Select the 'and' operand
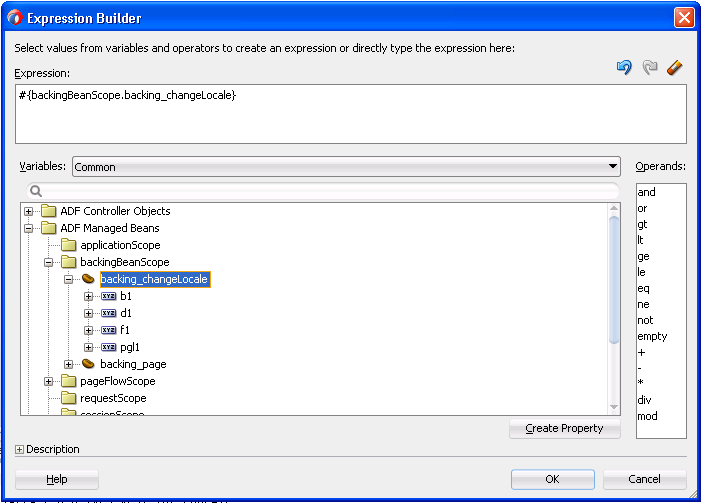 (x=646, y=192)
